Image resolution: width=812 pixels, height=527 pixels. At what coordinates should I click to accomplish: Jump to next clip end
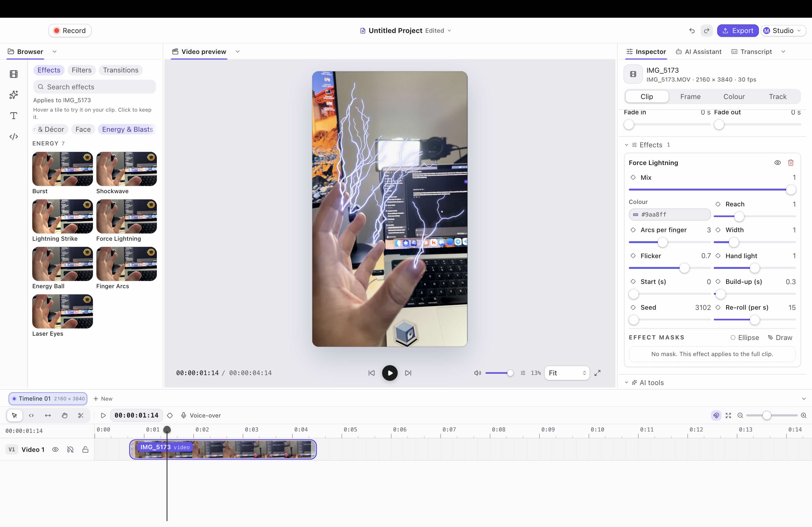pos(408,373)
